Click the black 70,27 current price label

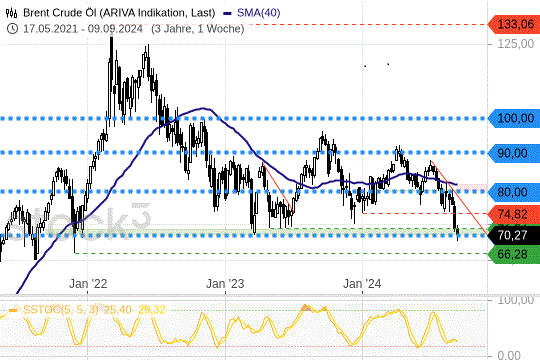pos(513,235)
